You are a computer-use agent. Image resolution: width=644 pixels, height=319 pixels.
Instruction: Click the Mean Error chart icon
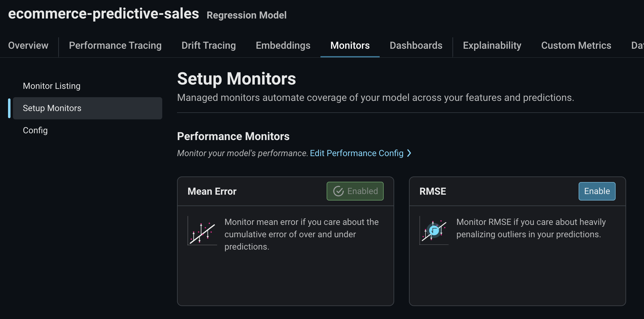pyautogui.click(x=202, y=231)
